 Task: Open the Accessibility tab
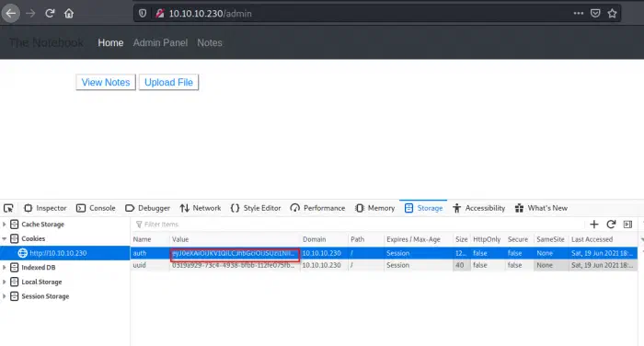click(479, 208)
